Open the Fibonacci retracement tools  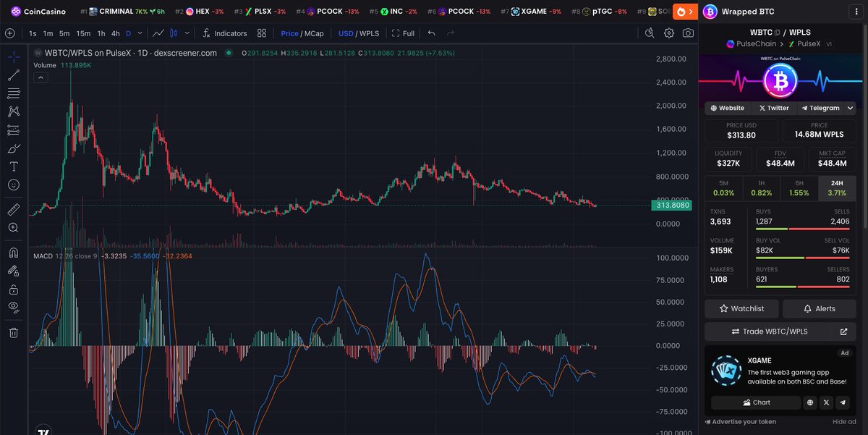pyautogui.click(x=13, y=93)
